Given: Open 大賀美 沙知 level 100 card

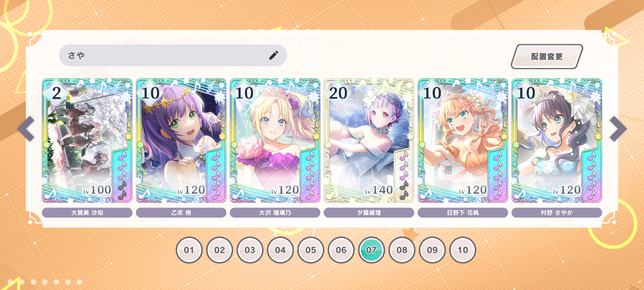Looking at the screenshot, I should pos(87,140).
